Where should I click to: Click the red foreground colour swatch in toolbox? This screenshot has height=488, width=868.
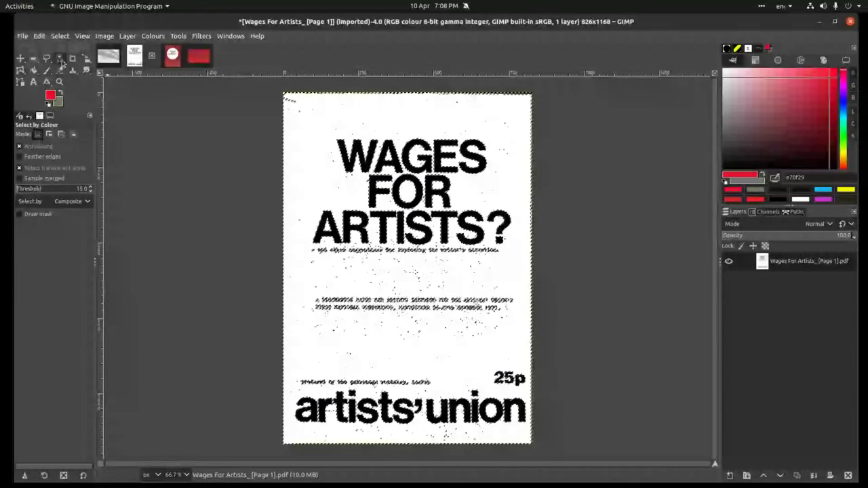pyautogui.click(x=50, y=96)
